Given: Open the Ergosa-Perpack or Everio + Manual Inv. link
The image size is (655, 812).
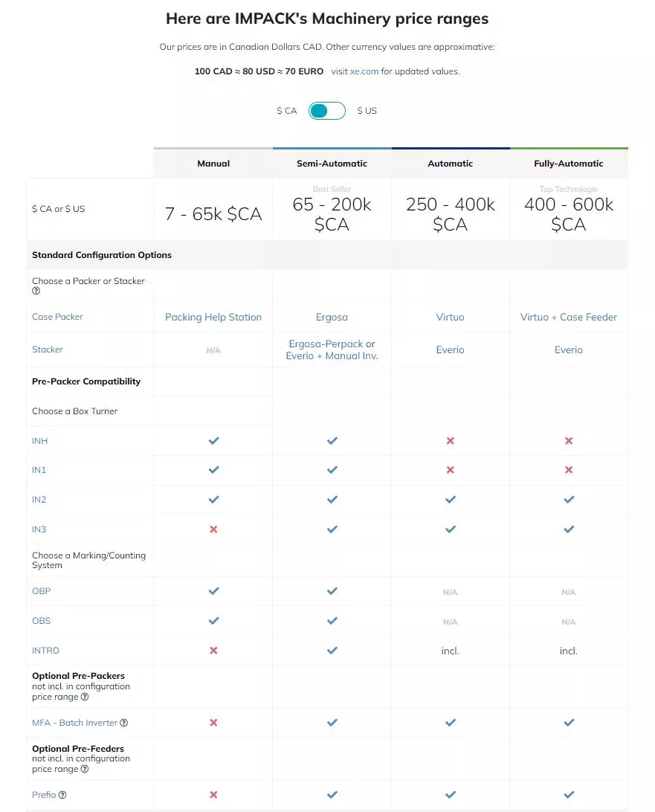Looking at the screenshot, I should pyautogui.click(x=332, y=349).
